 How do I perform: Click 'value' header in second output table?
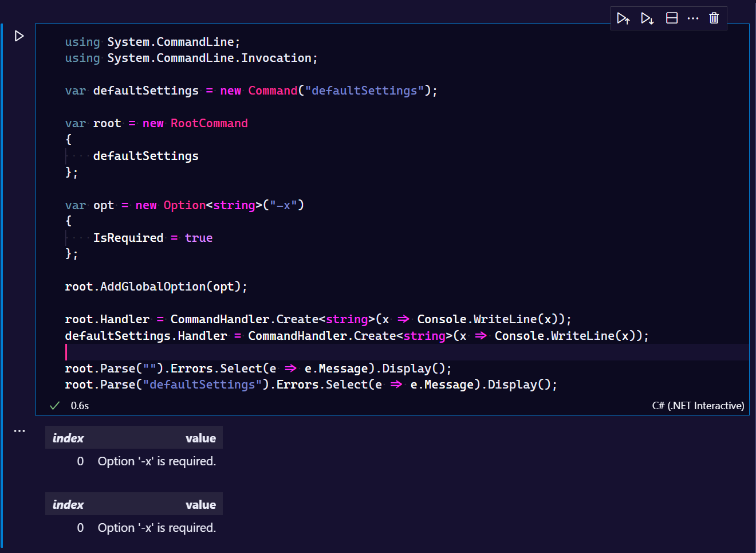point(200,505)
